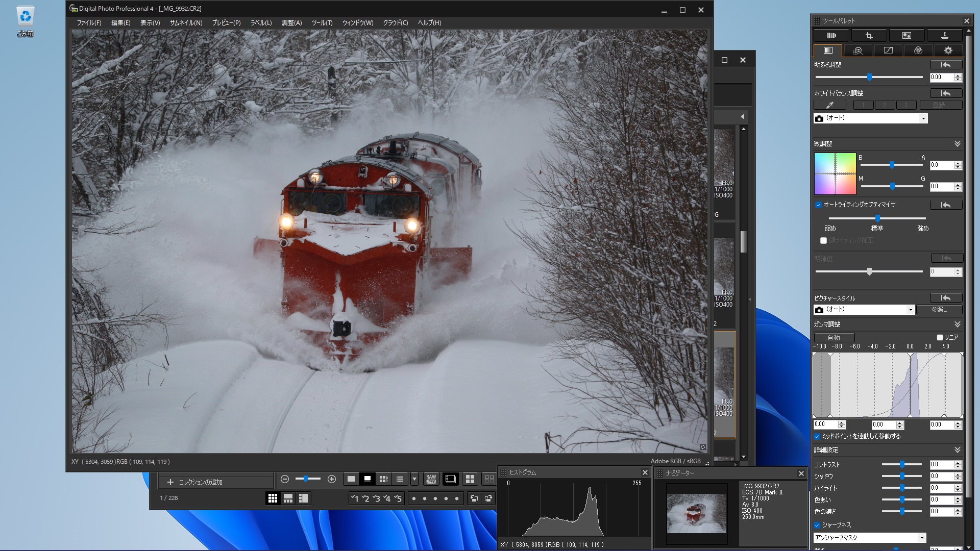Click the white balance color wheel

[835, 173]
